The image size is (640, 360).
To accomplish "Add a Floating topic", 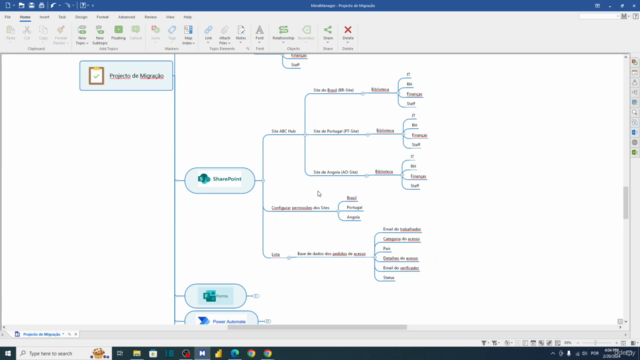I will click(118, 33).
